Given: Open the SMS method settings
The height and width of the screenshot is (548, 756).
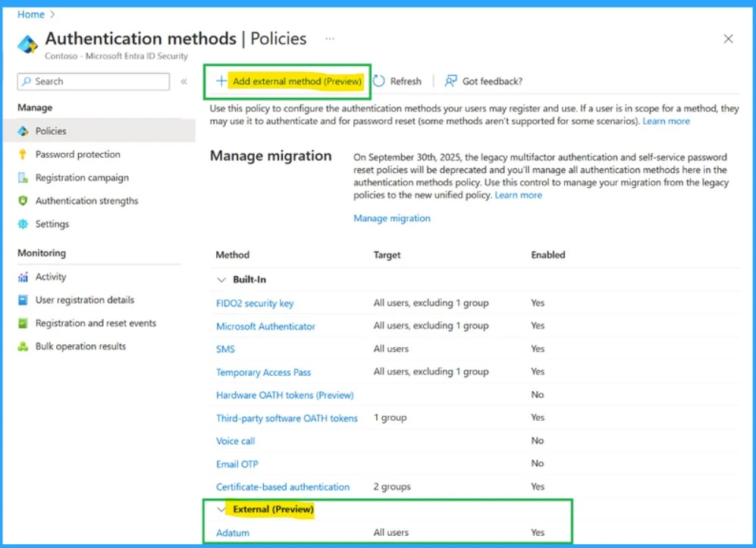Looking at the screenshot, I should 225,349.
